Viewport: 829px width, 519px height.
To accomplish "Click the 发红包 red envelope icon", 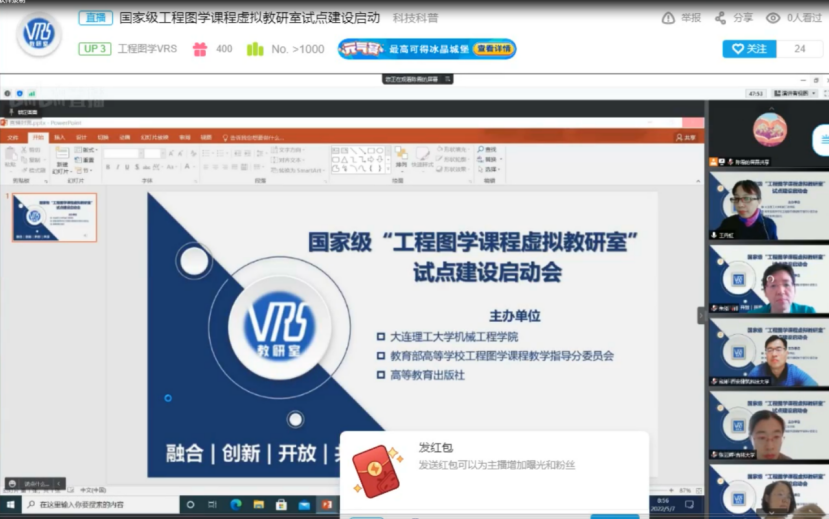I will [376, 471].
